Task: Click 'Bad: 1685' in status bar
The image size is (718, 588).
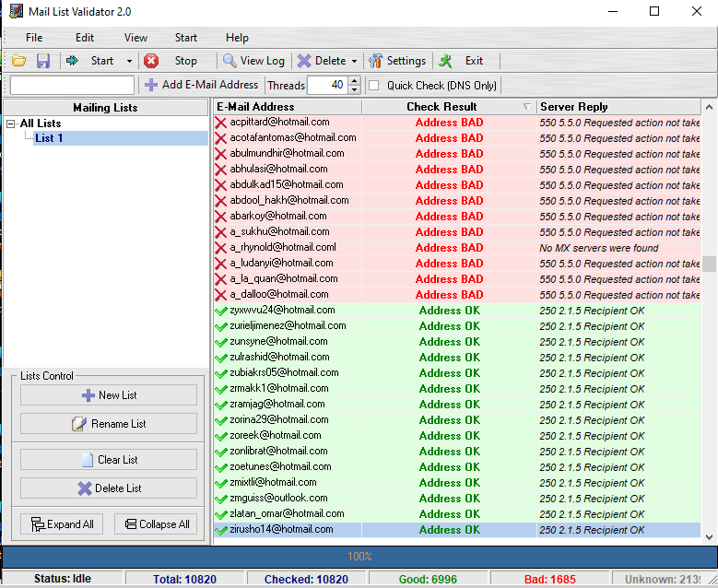Action: (550, 580)
